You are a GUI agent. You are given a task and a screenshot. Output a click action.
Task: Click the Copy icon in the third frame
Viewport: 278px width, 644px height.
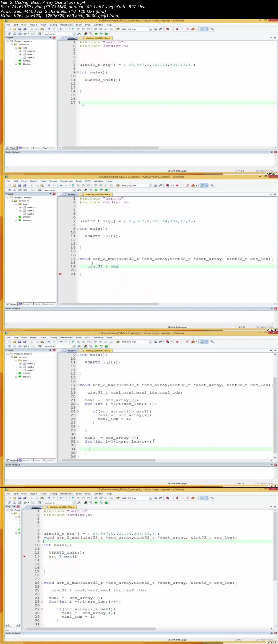coord(37,342)
